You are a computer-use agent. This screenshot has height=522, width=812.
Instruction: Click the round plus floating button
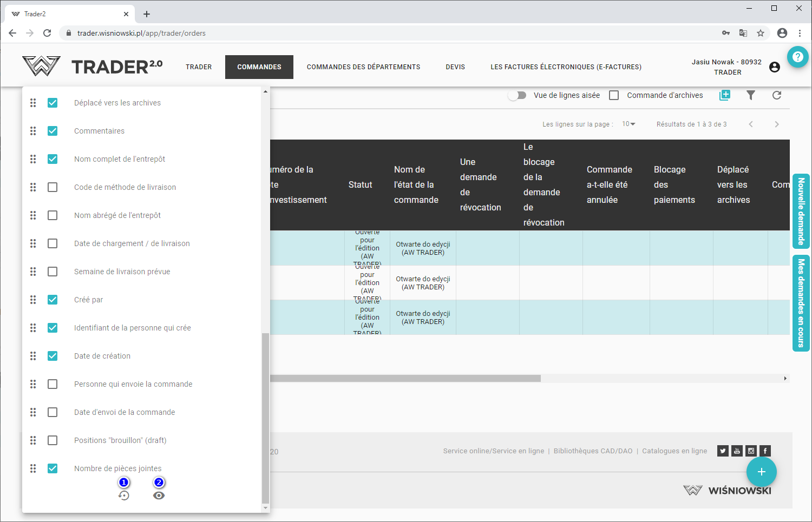tap(761, 472)
